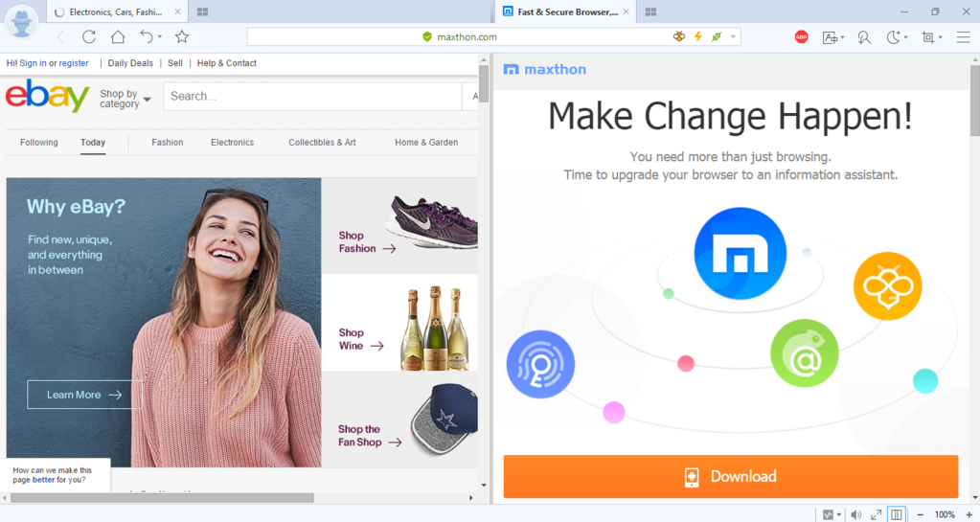Click the Maxthon pane vertical scrollbar thumb
This screenshot has width=980, height=522.
coord(975,100)
